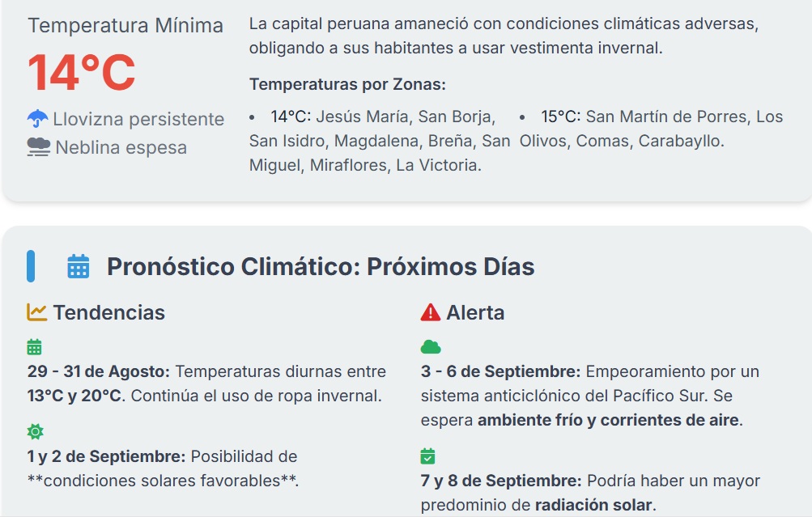Click the Tendencias section heading
The width and height of the screenshot is (812, 517).
109,312
